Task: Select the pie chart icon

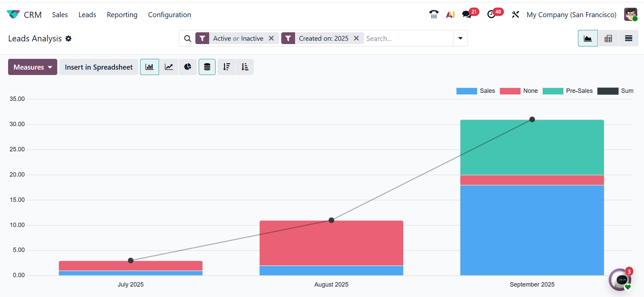Action: pos(188,67)
